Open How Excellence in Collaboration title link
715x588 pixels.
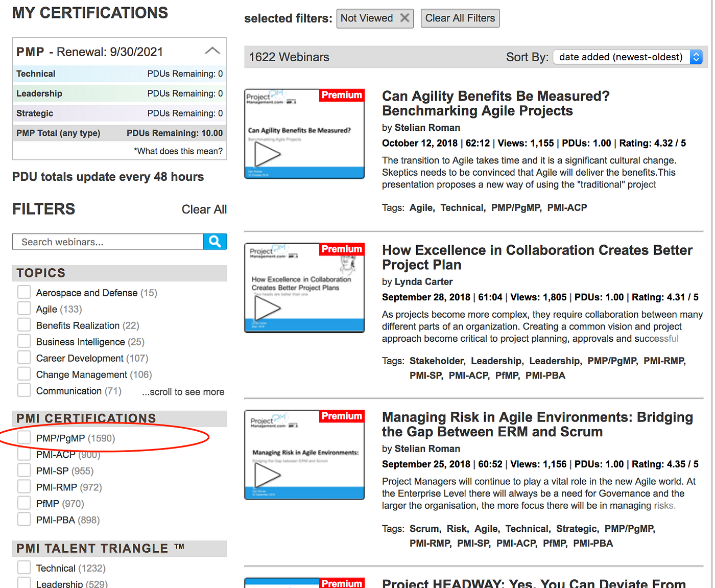[537, 257]
